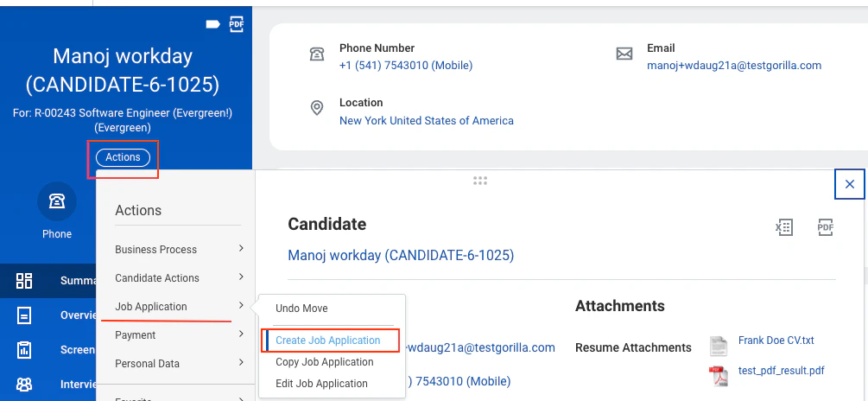Export Candidate panel to PDF
Screen dimensions: 868x401
click(826, 227)
